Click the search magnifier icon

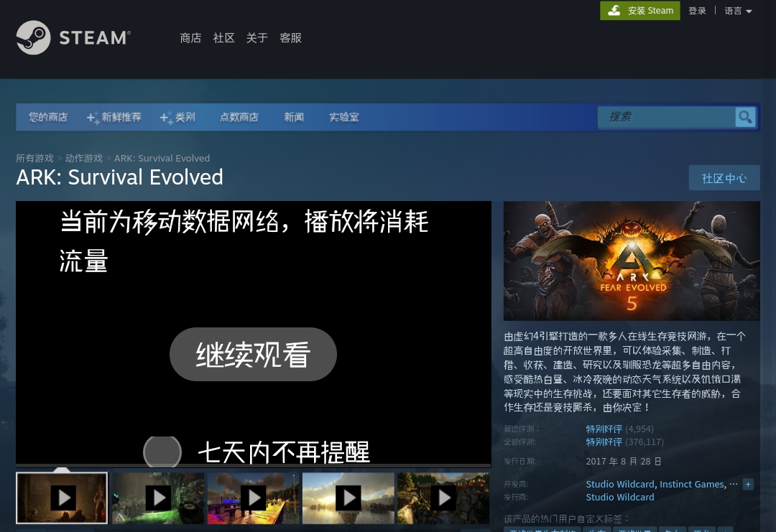click(745, 117)
